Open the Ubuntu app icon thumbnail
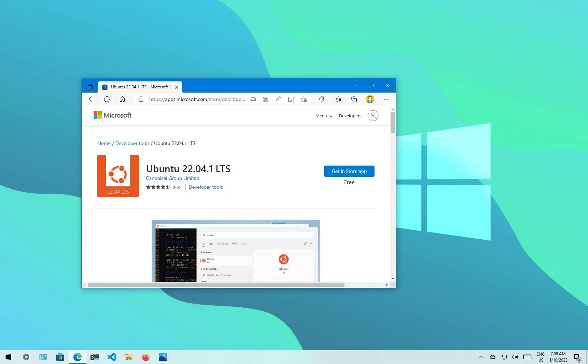The height and width of the screenshot is (364, 588). click(x=118, y=176)
